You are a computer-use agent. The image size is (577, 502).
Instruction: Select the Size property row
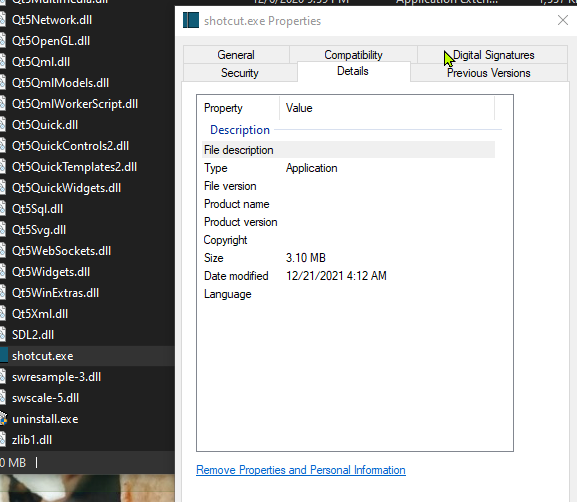pyautogui.click(x=348, y=258)
